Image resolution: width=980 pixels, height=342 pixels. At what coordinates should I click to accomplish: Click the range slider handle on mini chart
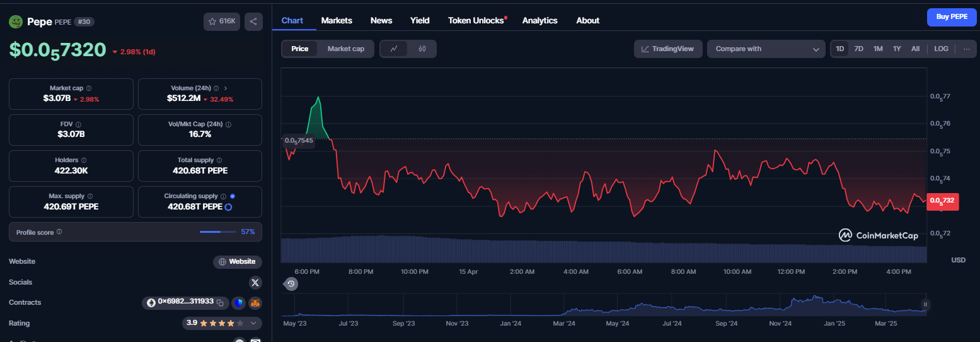(926, 304)
